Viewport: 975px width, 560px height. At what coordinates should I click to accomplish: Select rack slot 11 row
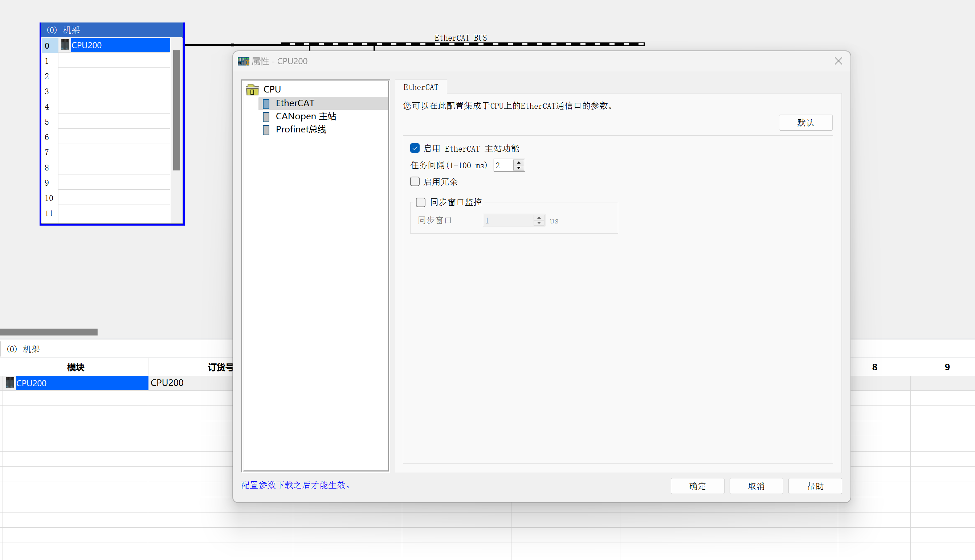(106, 214)
